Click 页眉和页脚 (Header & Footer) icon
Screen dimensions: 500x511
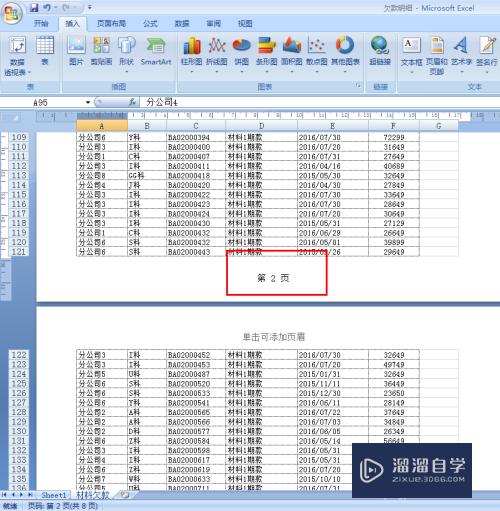tap(437, 45)
